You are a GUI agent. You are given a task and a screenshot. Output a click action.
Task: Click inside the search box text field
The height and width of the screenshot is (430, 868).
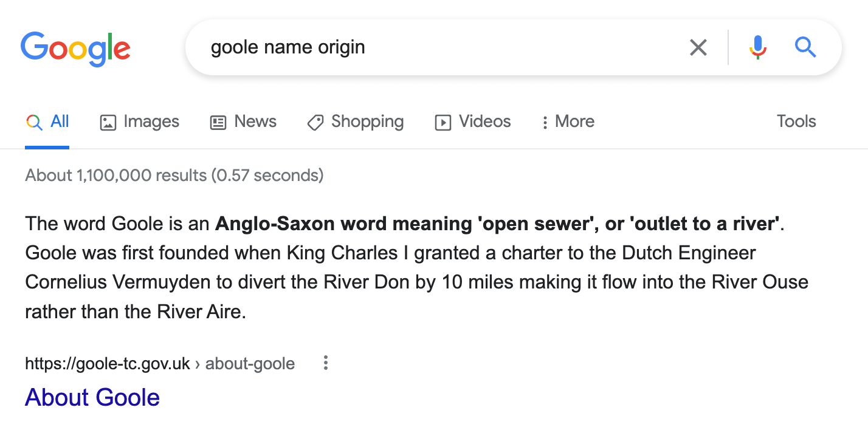click(425, 47)
